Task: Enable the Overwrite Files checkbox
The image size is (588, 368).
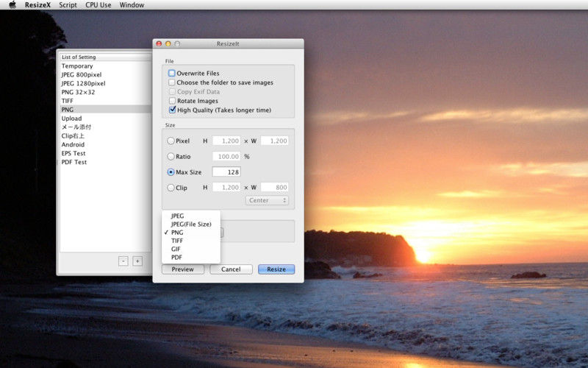Action: tap(172, 74)
